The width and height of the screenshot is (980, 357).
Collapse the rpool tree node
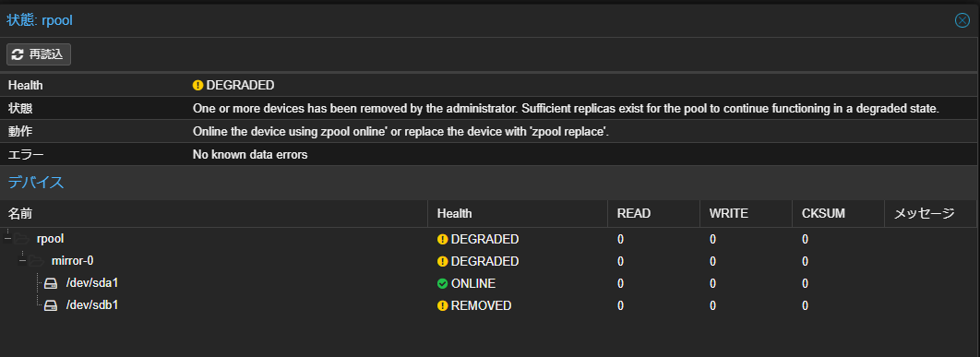pyautogui.click(x=7, y=238)
